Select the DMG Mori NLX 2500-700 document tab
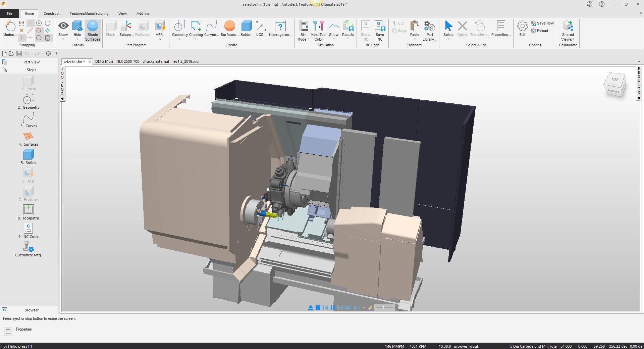The image size is (644, 349). point(147,61)
